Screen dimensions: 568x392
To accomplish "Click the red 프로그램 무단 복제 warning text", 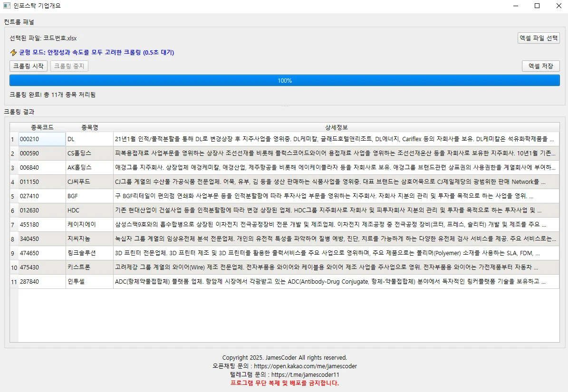I will (x=284, y=383).
